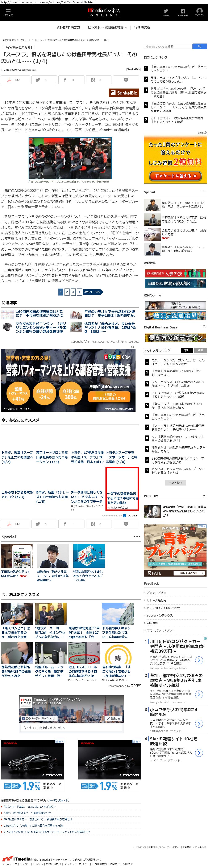
Task: Click 熱狂の流通業界 banner
Action: click(175, 316)
